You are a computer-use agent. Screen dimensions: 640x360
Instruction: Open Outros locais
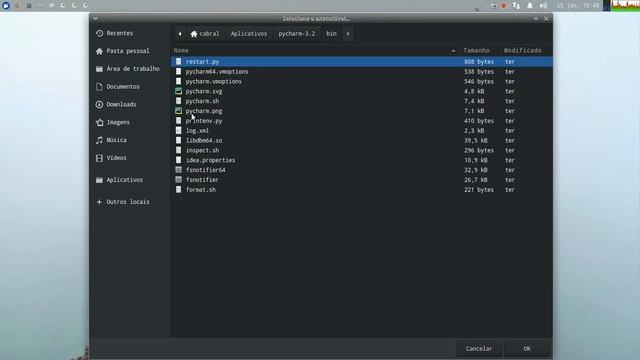pyautogui.click(x=129, y=202)
